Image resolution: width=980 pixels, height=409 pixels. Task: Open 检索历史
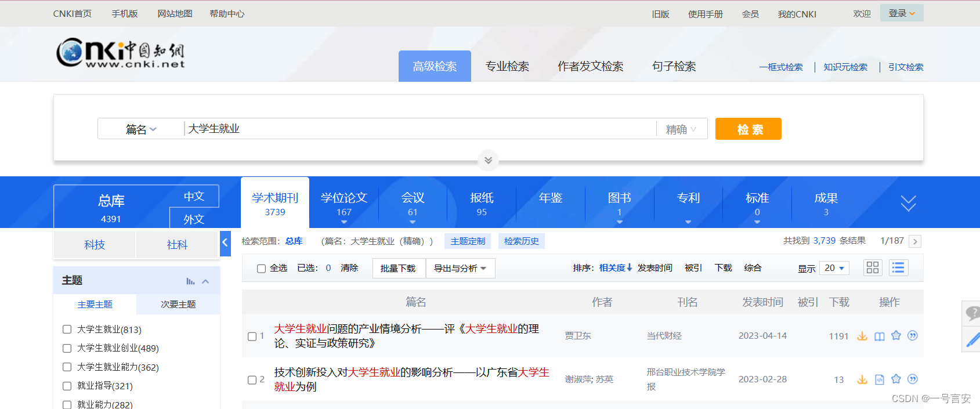(x=521, y=241)
